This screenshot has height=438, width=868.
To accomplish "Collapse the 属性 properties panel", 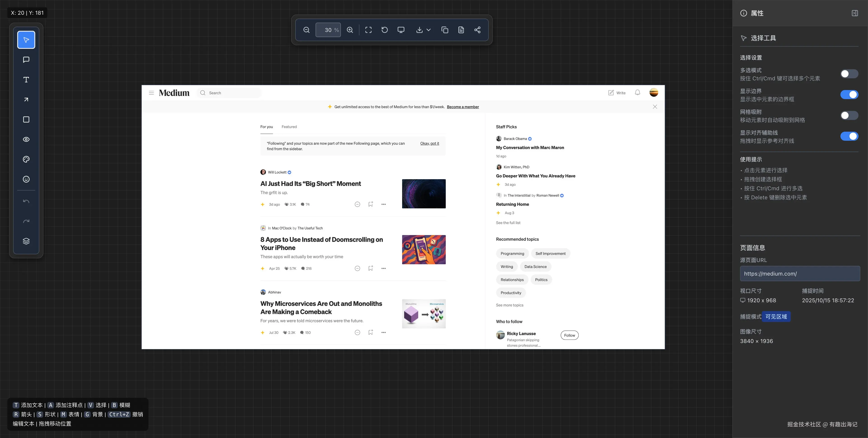I will coord(855,13).
